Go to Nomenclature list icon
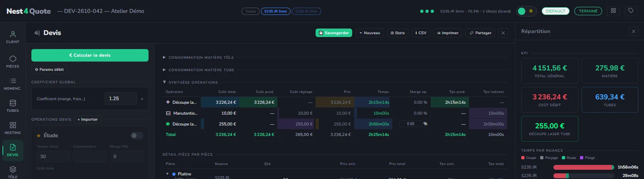The width and height of the screenshot is (644, 179). pyautogui.click(x=12, y=84)
